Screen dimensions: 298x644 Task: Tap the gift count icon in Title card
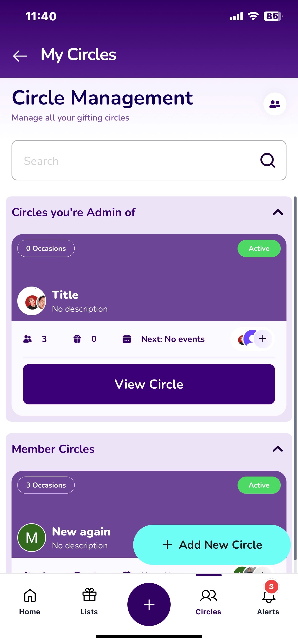point(77,339)
